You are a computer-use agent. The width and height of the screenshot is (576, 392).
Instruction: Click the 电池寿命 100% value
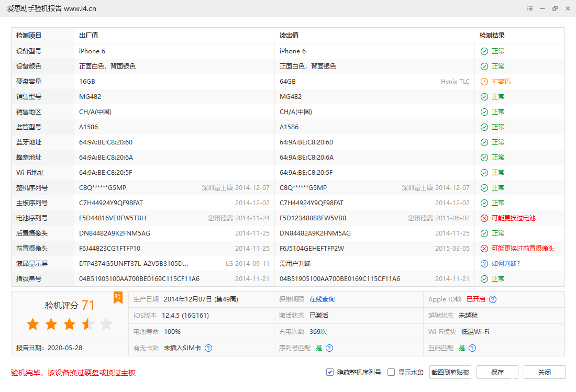point(172,331)
